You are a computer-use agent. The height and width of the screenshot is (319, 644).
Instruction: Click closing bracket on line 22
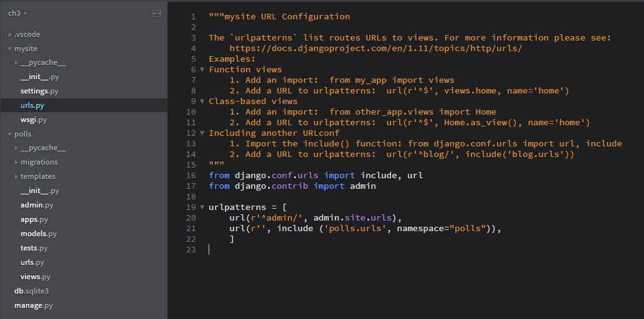click(232, 239)
